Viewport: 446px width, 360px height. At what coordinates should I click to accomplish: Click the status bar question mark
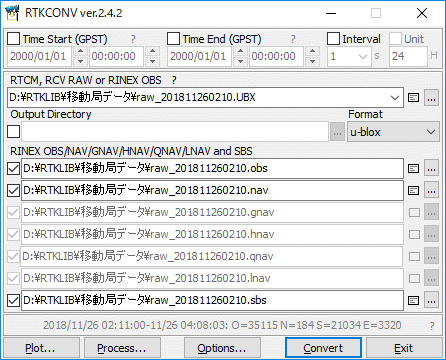(432, 326)
